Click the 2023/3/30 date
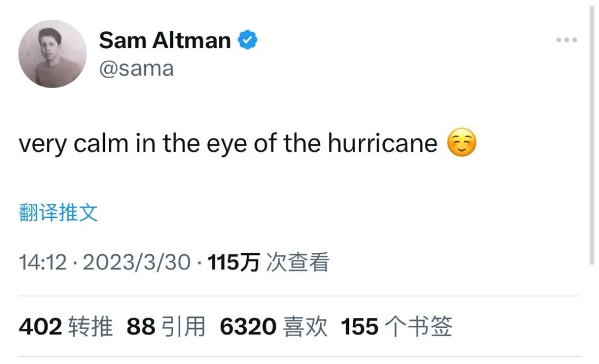This screenshot has width=599, height=364. pyautogui.click(x=136, y=262)
